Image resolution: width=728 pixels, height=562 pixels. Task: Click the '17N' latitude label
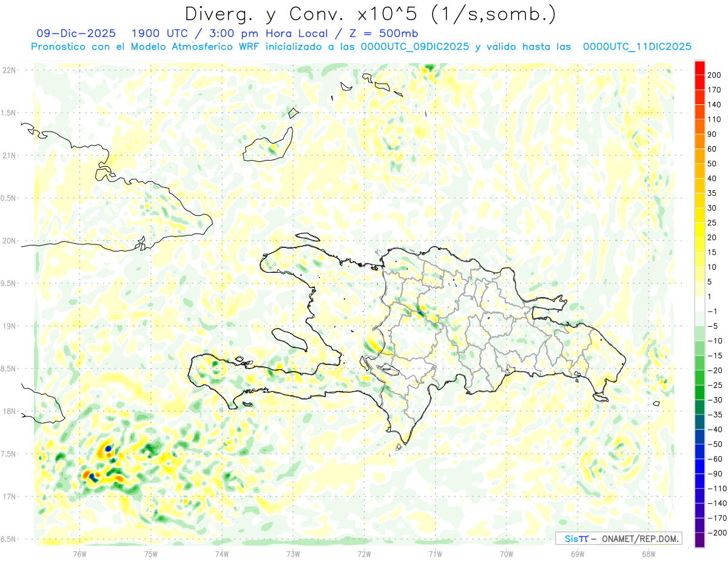tap(8, 497)
